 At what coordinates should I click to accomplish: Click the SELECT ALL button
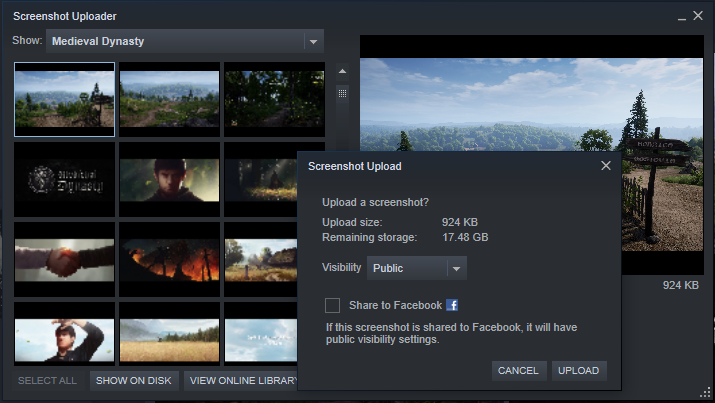(x=47, y=381)
